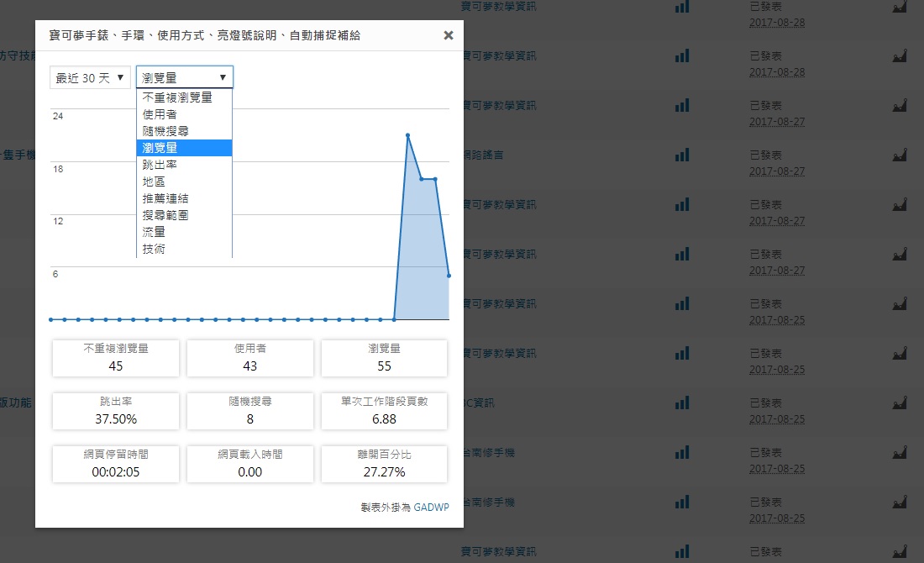The width and height of the screenshot is (924, 563).
Task: Click area chart icon in top row
Action: coord(900,7)
